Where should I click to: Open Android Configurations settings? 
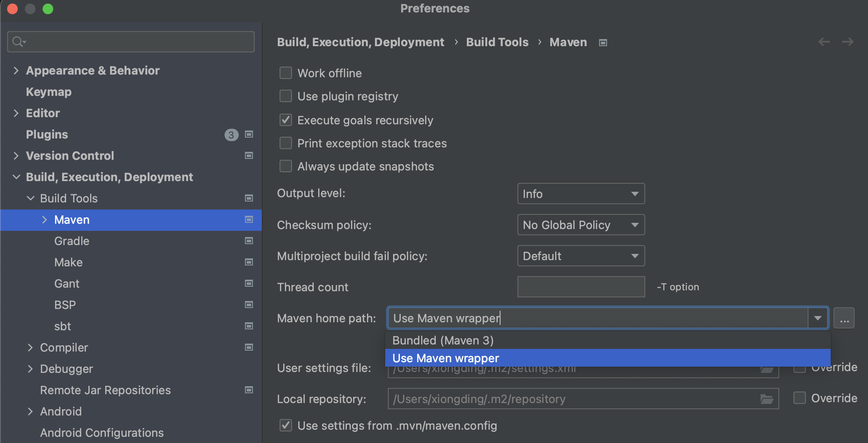pos(102,433)
